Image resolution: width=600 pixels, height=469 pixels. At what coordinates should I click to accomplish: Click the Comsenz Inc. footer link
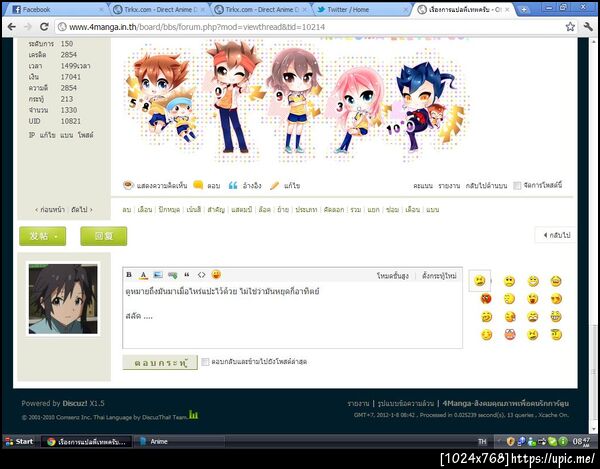click(x=74, y=417)
